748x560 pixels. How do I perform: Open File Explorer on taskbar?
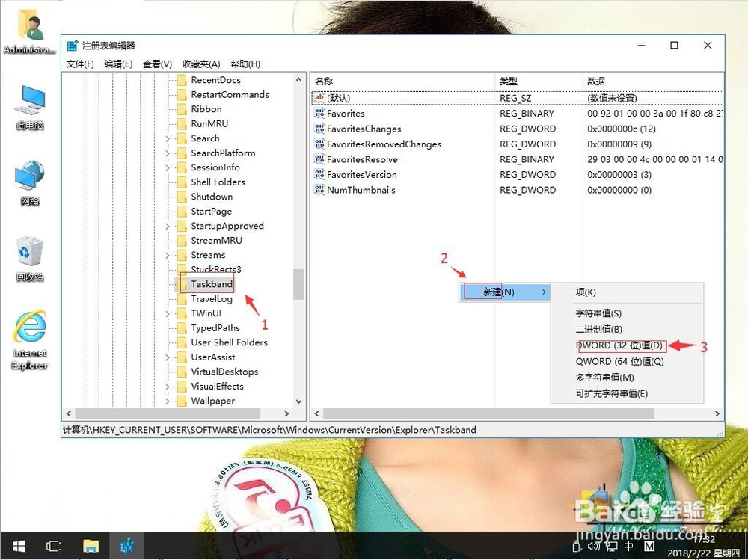(91, 546)
